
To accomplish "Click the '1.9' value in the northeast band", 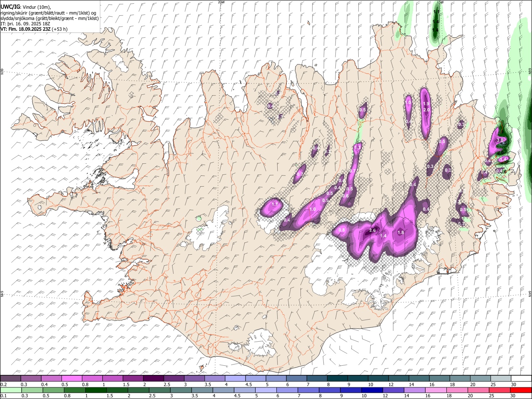I will coord(426,104).
